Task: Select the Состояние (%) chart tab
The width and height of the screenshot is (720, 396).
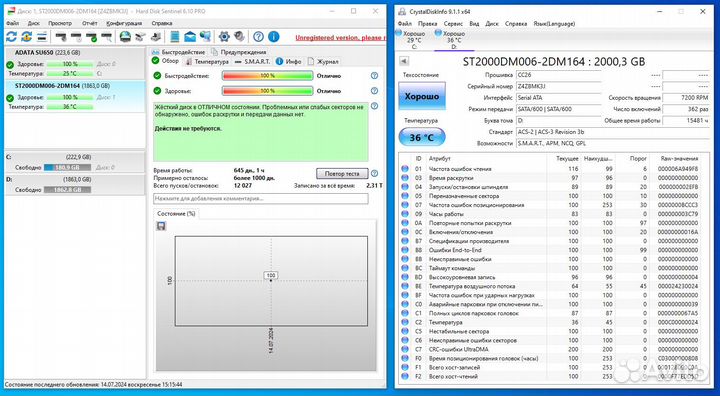Action: click(176, 214)
